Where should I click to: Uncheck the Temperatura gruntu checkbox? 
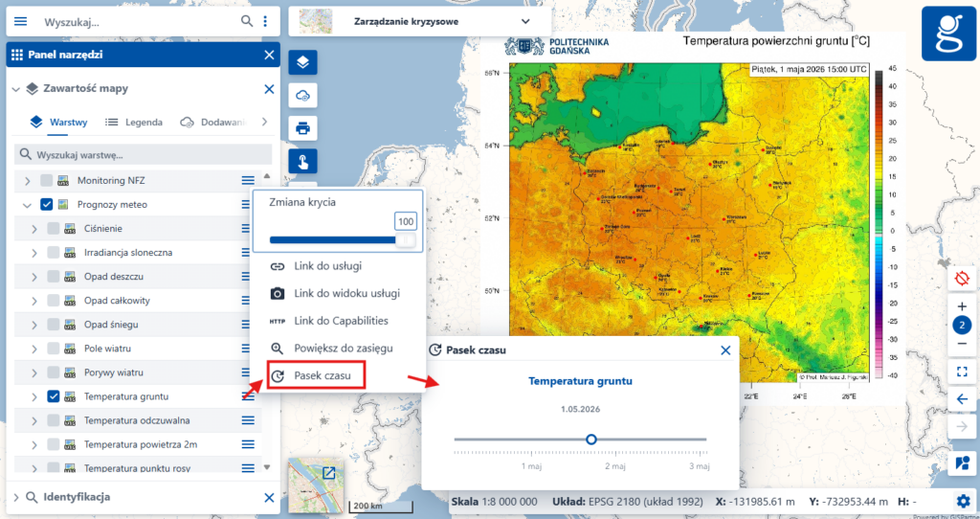54,396
